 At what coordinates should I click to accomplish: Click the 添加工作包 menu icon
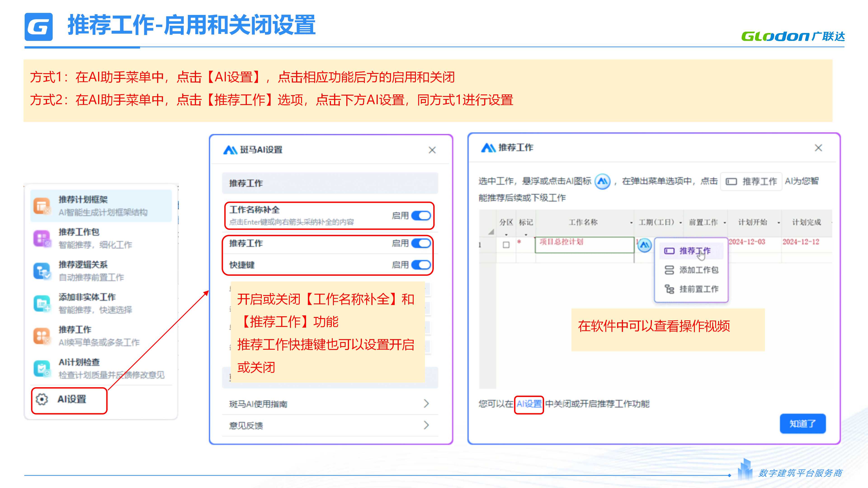(669, 270)
